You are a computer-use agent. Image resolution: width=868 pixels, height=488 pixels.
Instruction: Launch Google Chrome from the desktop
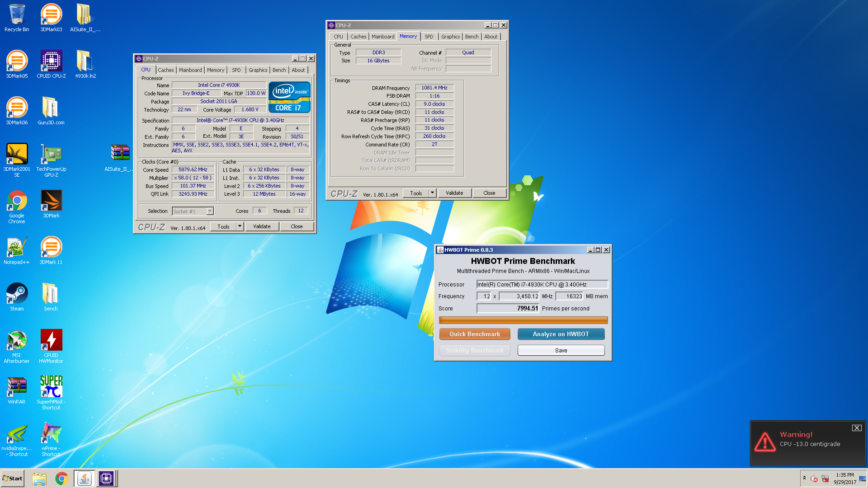pos(17,207)
